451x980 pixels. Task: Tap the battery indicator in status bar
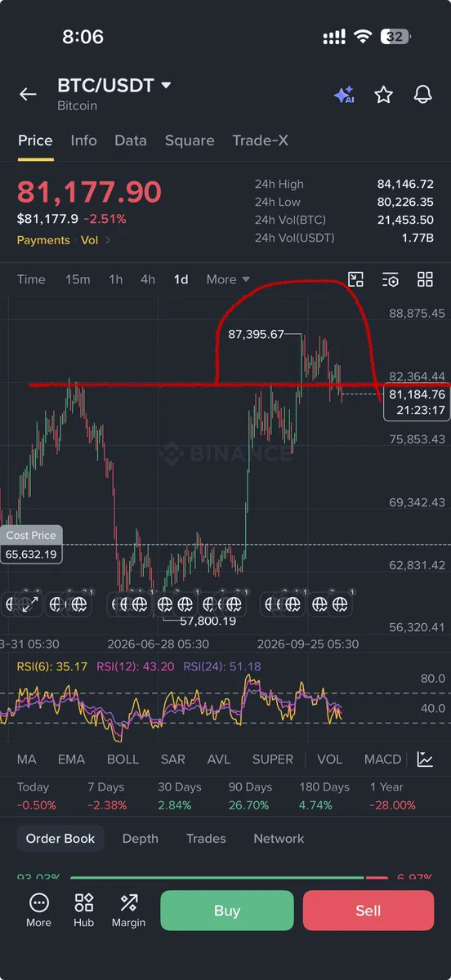[x=397, y=37]
